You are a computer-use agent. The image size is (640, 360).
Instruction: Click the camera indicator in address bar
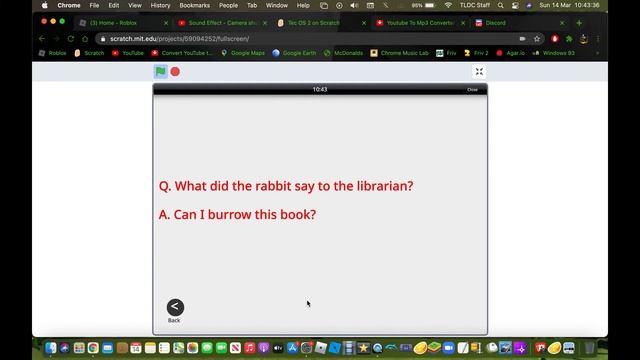(x=522, y=39)
